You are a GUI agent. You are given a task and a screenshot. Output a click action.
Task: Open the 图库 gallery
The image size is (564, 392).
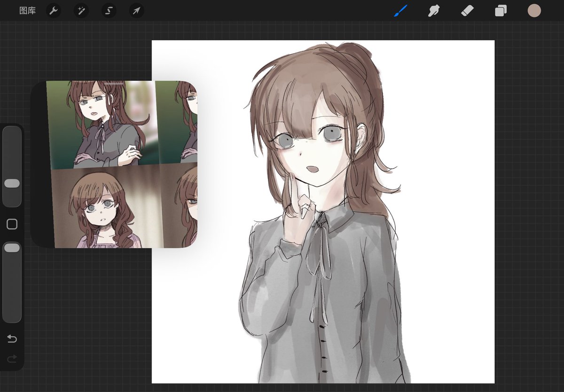point(27,10)
